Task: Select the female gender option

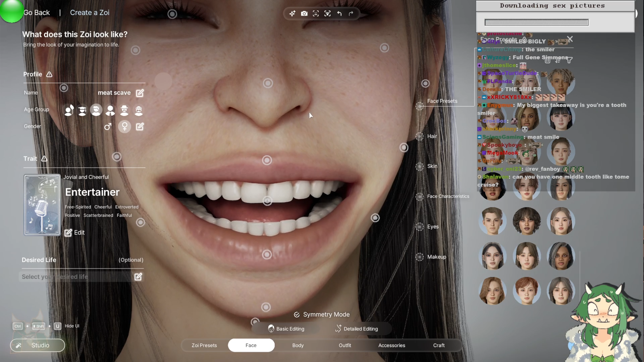Action: point(124,126)
